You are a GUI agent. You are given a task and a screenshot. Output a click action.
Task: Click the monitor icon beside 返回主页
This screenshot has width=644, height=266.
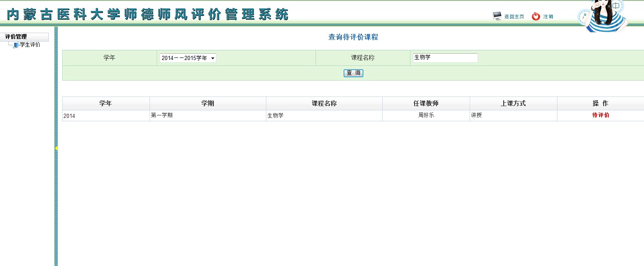497,16
